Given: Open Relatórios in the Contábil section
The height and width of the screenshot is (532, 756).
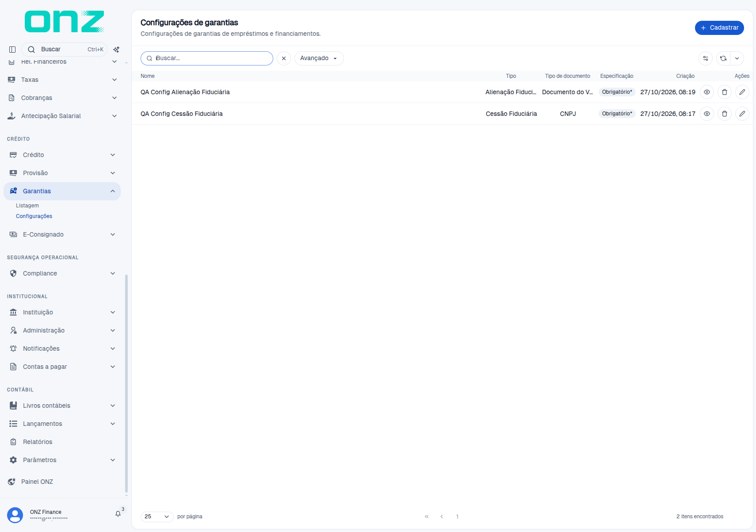Looking at the screenshot, I should [62, 442].
